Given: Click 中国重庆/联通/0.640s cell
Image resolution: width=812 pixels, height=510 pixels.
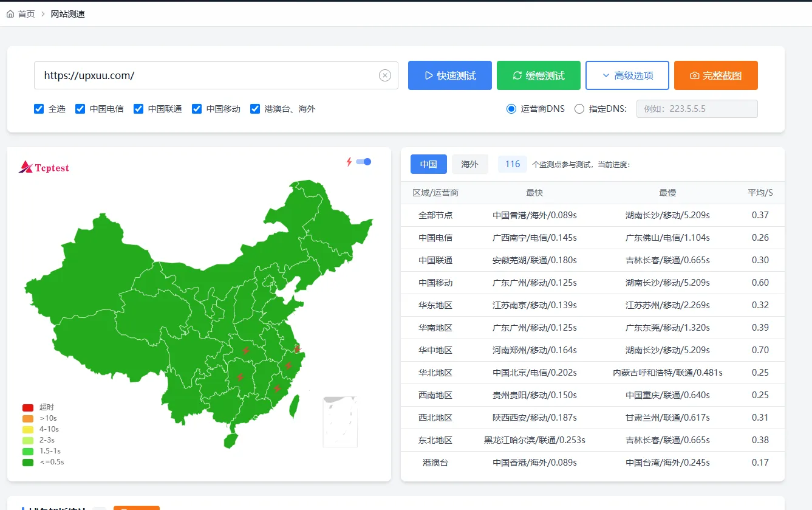Looking at the screenshot, I should (x=667, y=395).
